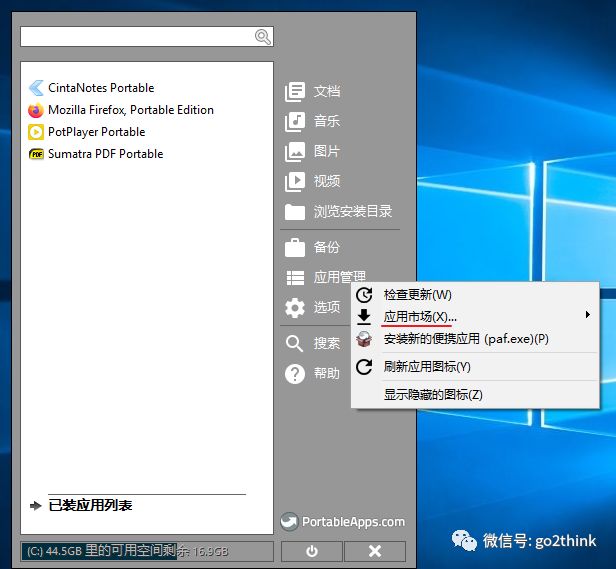Open the 帮助 label
Screen dimensions: 616x569
pos(327,373)
